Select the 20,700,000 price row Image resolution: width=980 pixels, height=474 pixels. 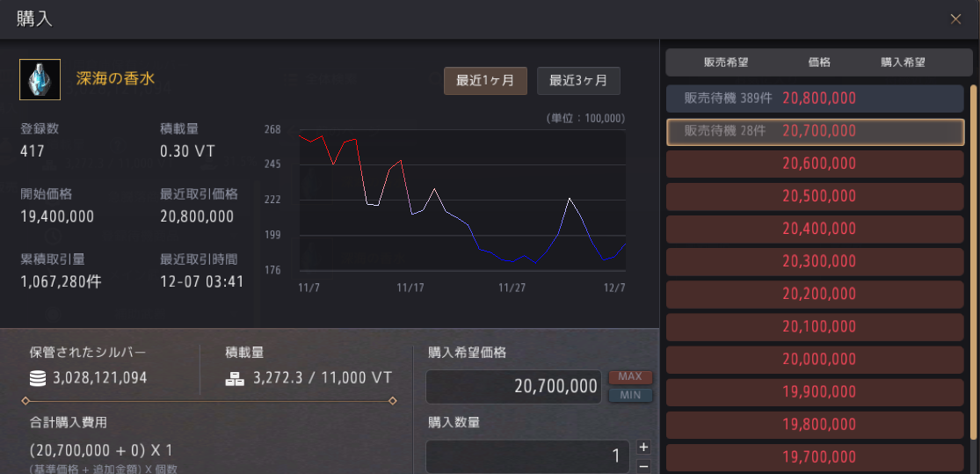coord(815,131)
